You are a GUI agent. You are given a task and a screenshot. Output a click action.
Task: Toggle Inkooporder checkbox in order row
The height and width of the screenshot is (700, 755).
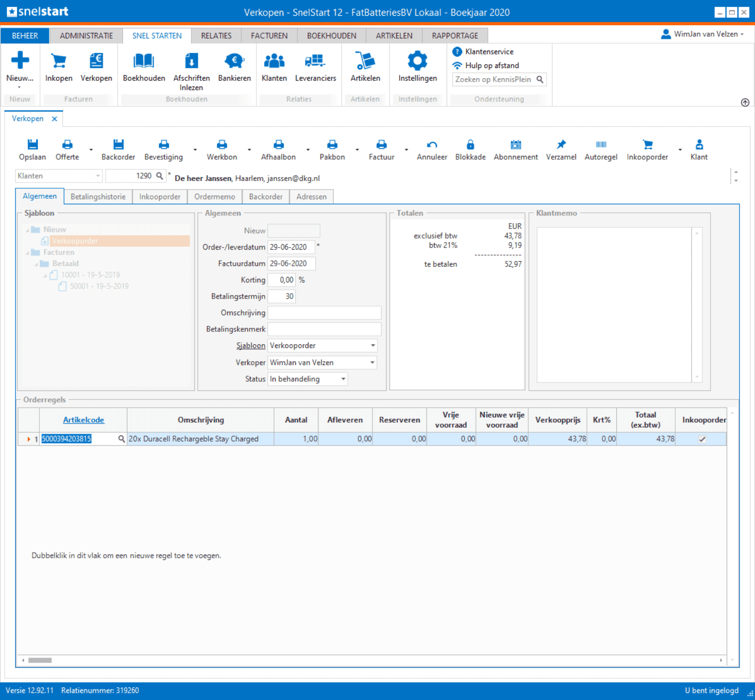702,439
